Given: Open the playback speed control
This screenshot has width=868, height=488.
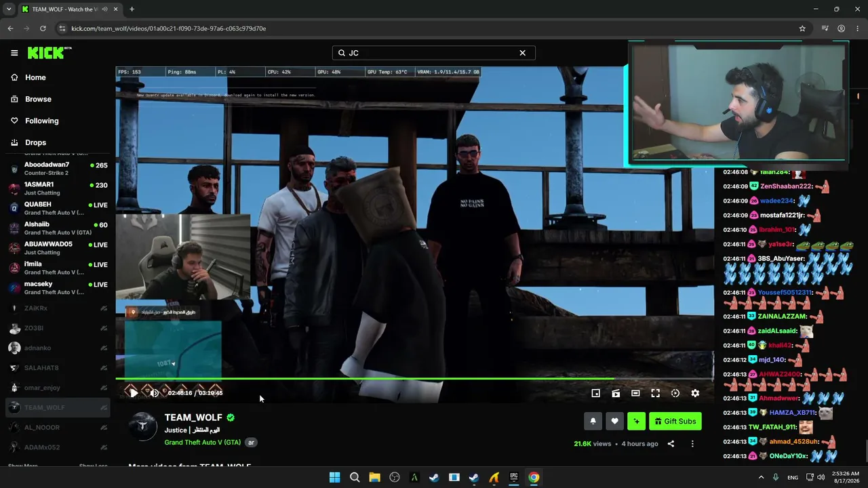Looking at the screenshot, I should pos(675,393).
